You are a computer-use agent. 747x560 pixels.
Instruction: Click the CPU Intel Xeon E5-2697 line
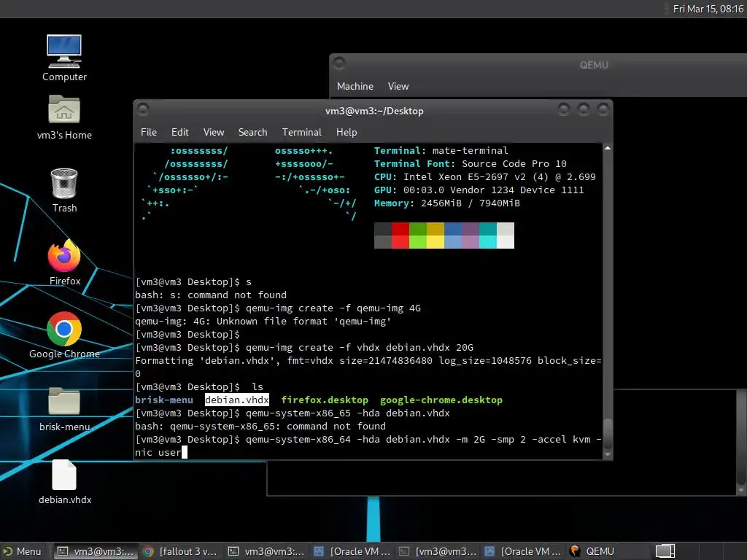(x=484, y=176)
